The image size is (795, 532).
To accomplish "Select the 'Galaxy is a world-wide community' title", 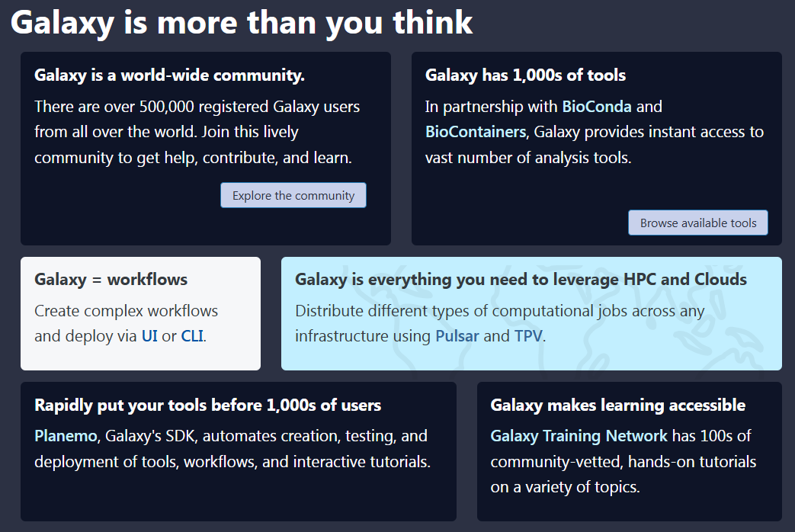I will pyautogui.click(x=169, y=75).
